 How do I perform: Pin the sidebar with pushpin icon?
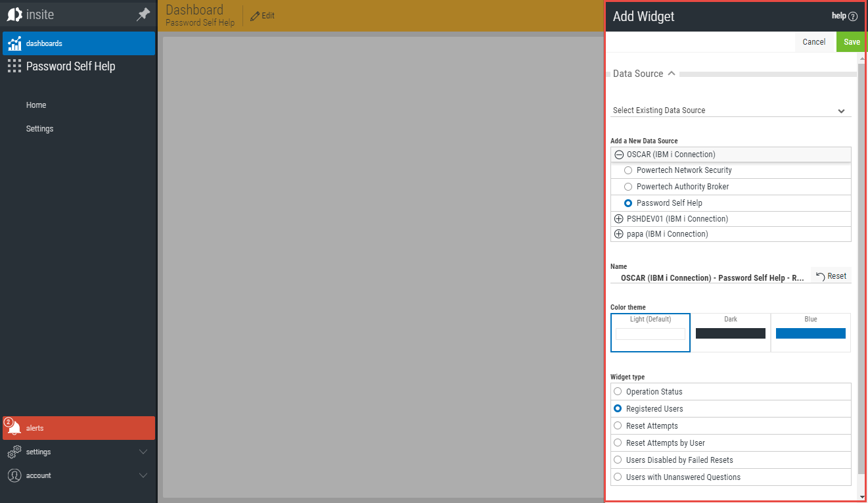143,14
